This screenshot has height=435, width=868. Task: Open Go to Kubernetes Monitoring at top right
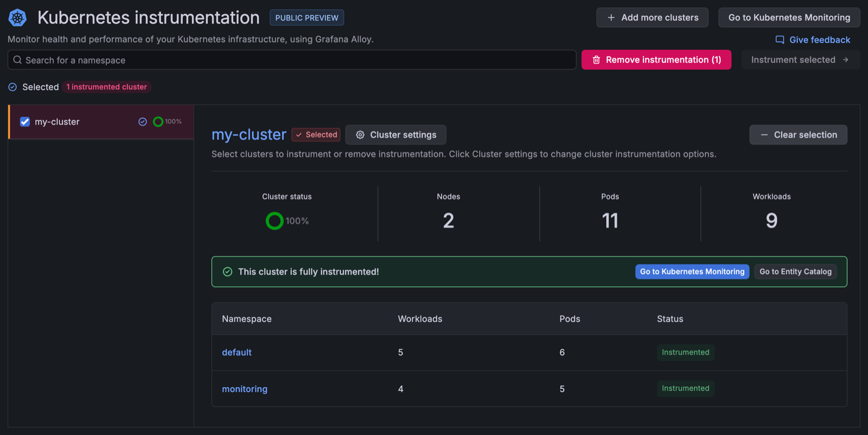coord(789,17)
